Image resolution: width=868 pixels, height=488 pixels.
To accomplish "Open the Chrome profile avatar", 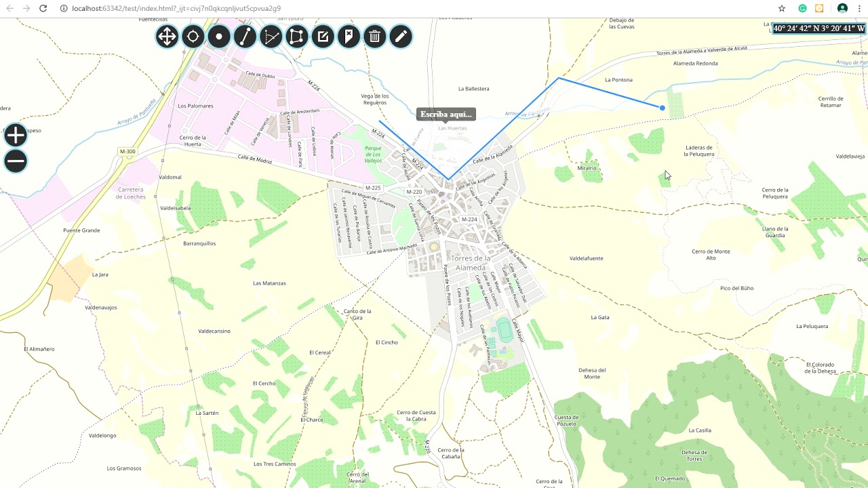I will pos(842,8).
